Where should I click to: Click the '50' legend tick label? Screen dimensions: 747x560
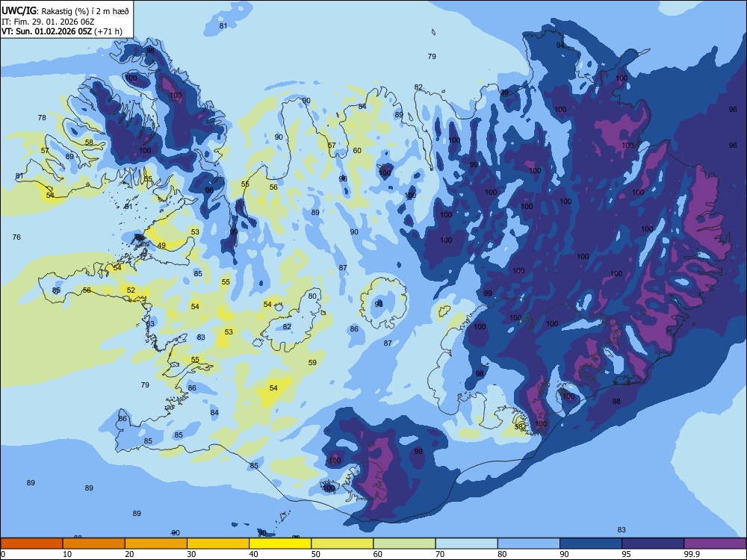(316, 554)
